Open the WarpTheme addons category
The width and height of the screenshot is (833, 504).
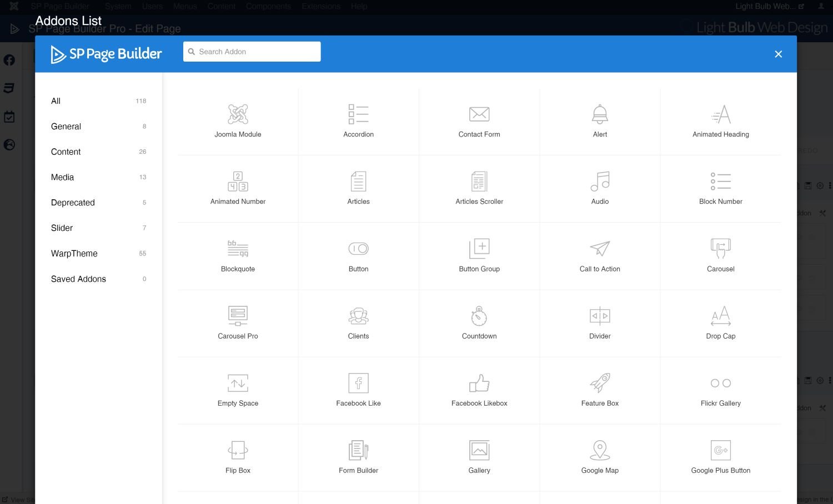(x=74, y=254)
